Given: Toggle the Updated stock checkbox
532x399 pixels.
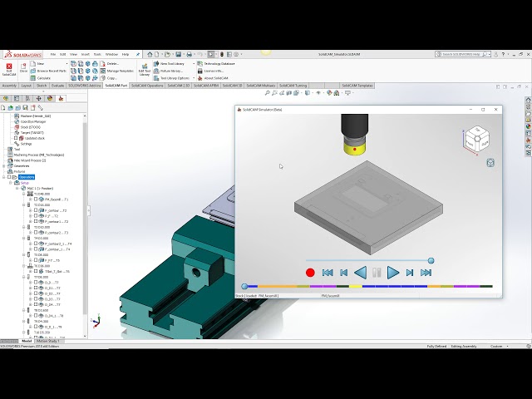Looking at the screenshot, I should coord(16,138).
